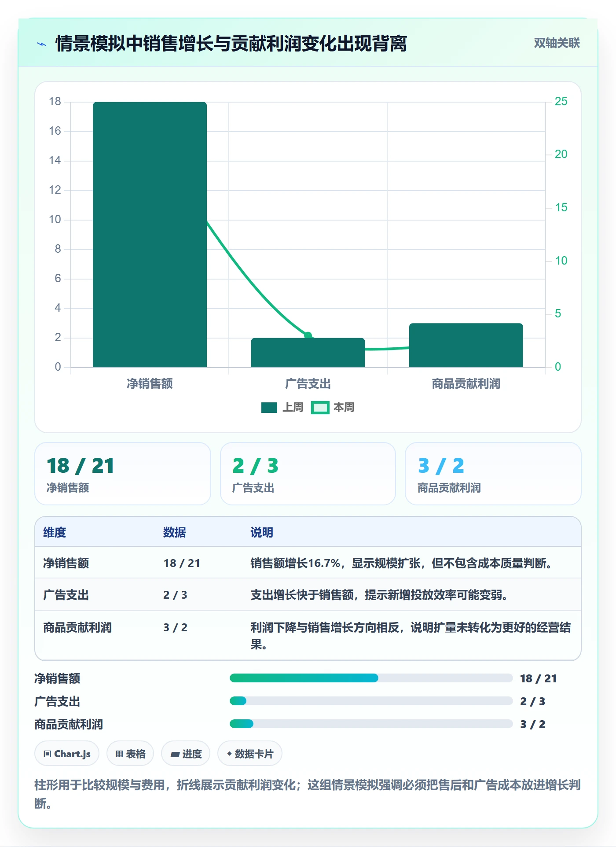Click right-axis value 25
The image size is (616, 847).
pos(561,101)
